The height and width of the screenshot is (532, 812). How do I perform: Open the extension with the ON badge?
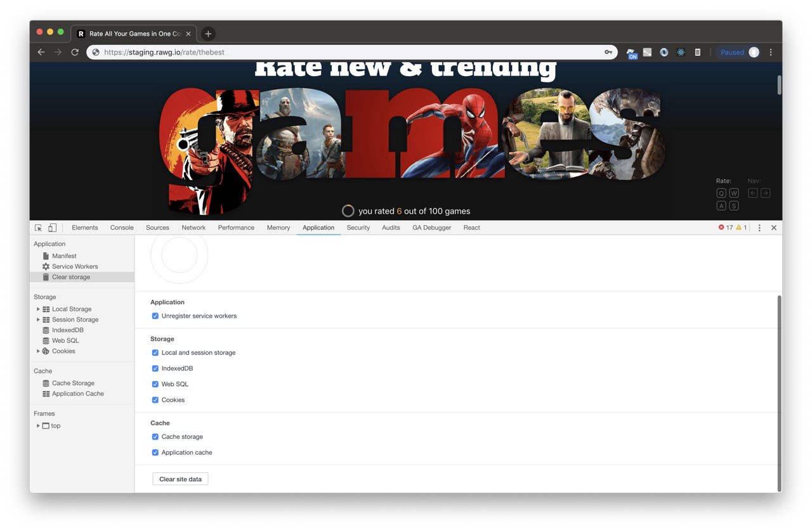point(631,53)
